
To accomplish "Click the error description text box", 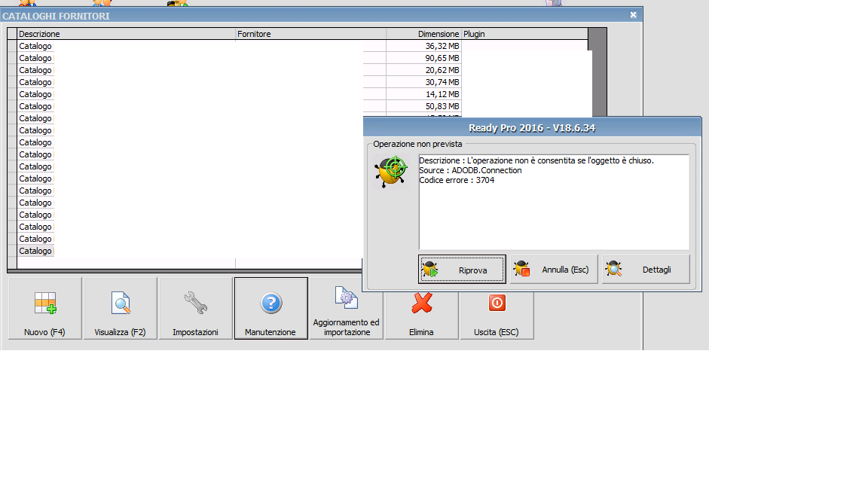I will pos(554,202).
